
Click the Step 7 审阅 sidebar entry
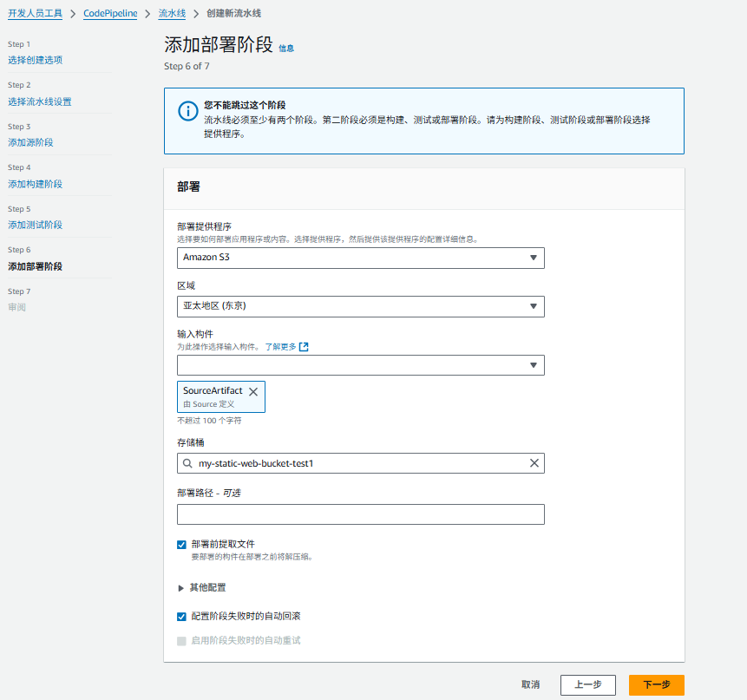point(16,307)
